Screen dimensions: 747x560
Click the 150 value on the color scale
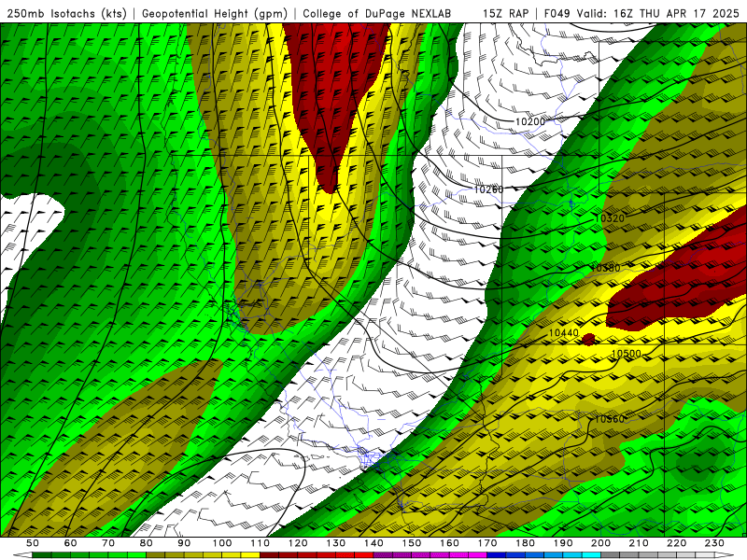(412, 543)
